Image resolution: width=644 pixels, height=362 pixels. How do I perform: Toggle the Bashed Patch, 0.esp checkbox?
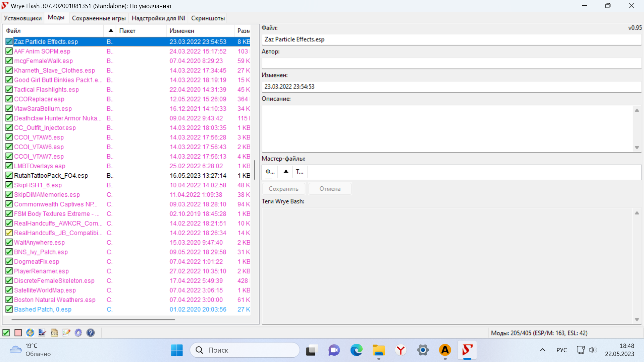point(9,309)
